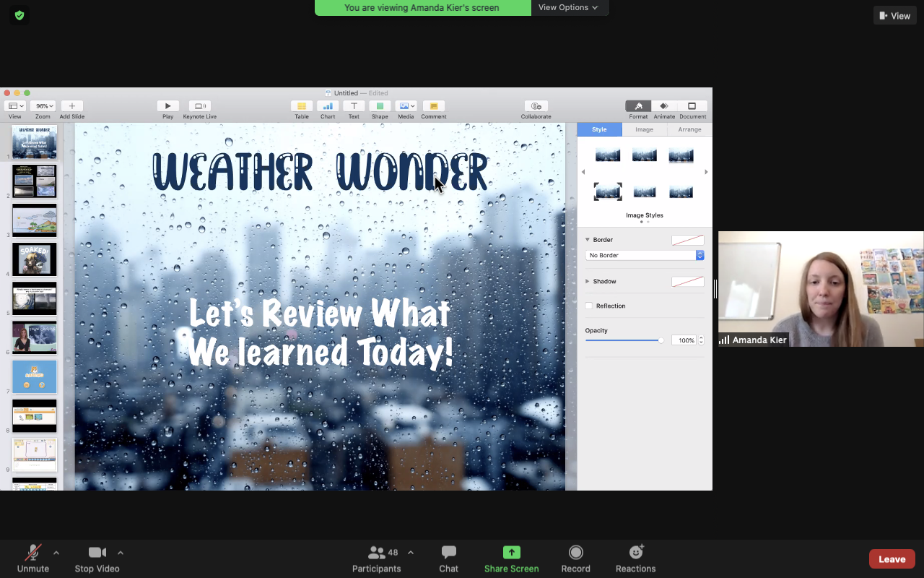
Task: Switch to the Arrange tab
Action: [x=689, y=129]
